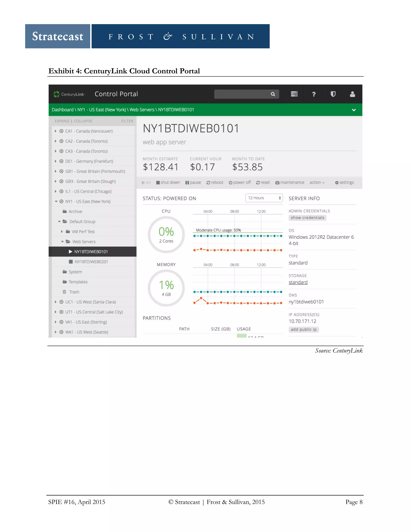Expand the VM Perf Test folder
Image resolution: width=411 pixels, height=532 pixels.
[x=62, y=232]
